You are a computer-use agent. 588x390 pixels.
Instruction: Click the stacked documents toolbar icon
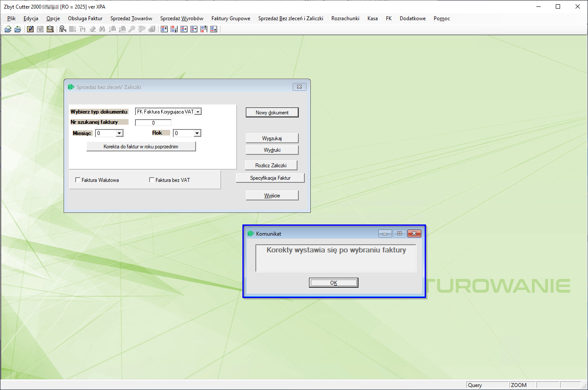[152, 29]
